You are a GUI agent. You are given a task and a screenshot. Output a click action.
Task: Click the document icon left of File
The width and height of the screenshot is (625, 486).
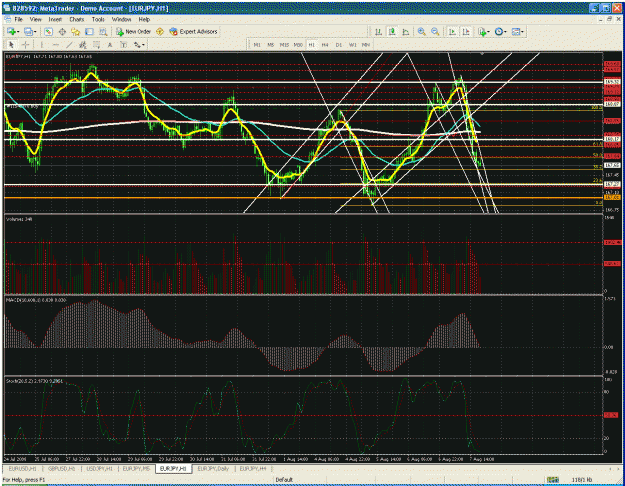tap(7, 19)
